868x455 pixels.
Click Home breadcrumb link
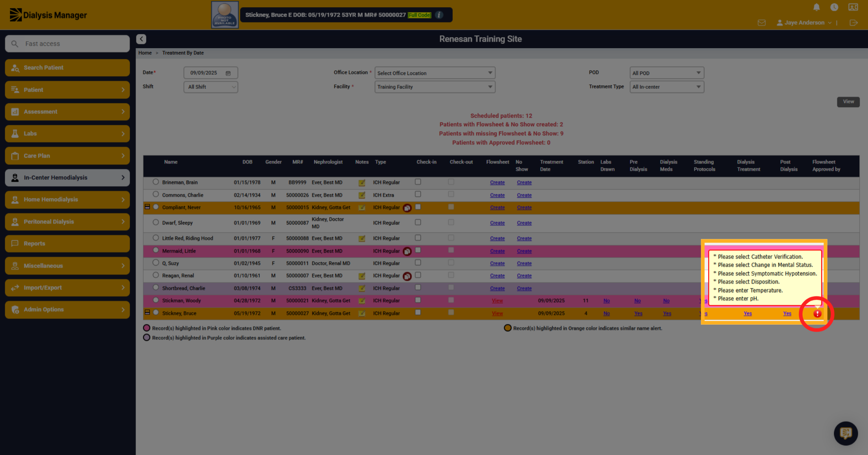coord(145,53)
